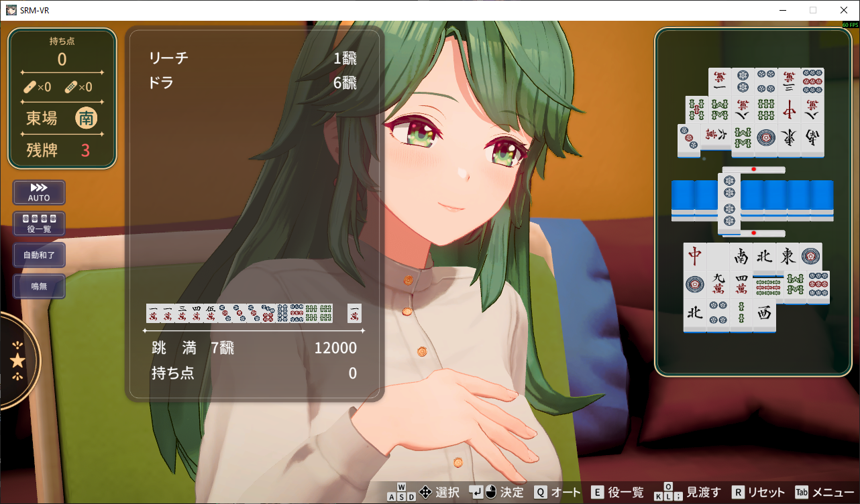Select the 7-pin tile in the winning hand
860x504 pixels.
[x=268, y=313]
